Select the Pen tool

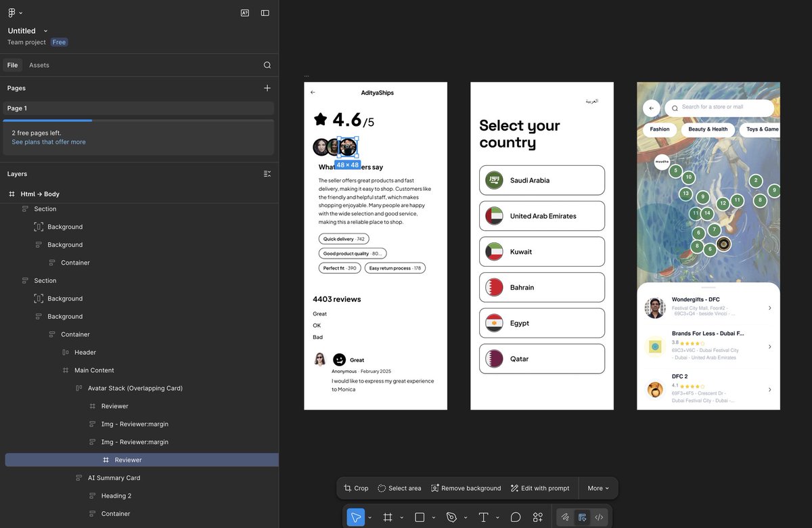[451, 517]
